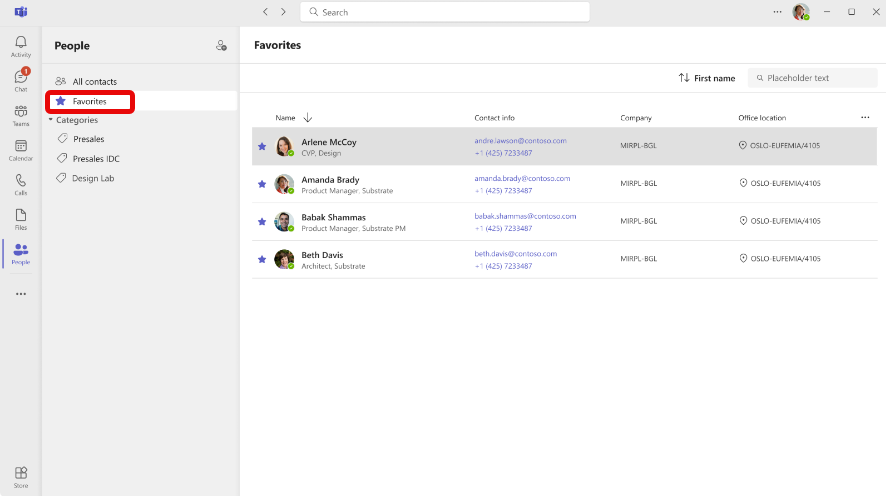Open the Calls app icon
Viewport: 886px width, 496px height.
point(21,184)
